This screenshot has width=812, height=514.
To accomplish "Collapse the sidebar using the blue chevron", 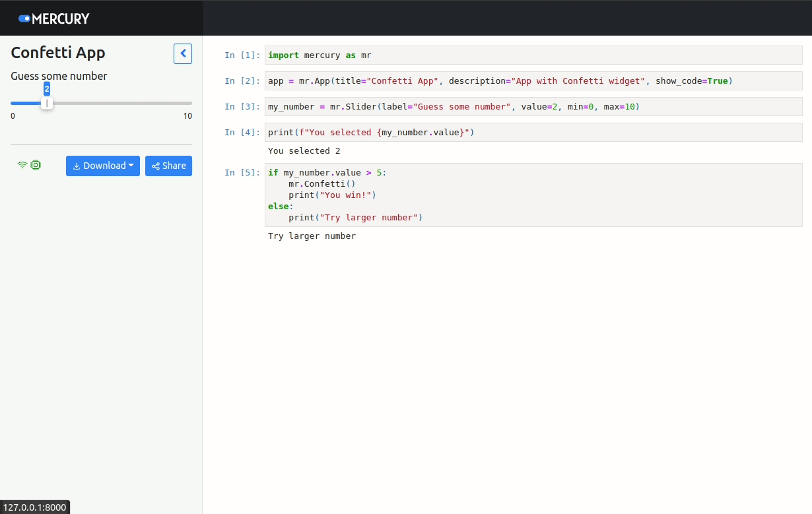I will (183, 53).
